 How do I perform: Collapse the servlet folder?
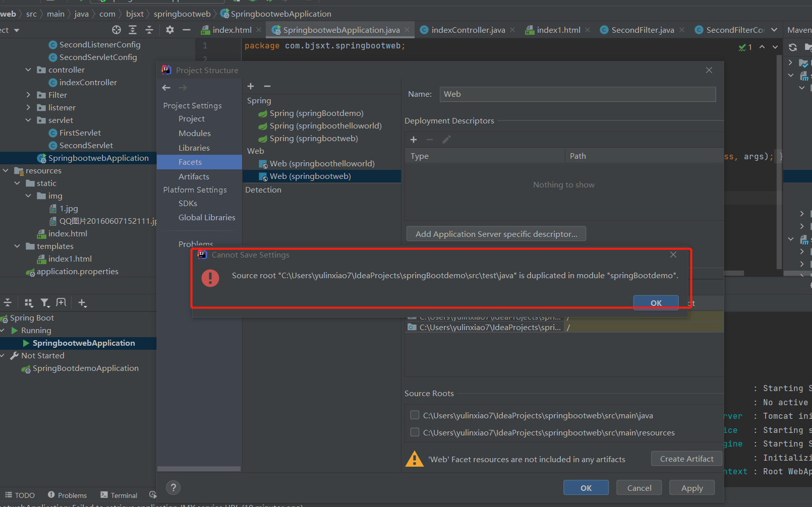(28, 120)
